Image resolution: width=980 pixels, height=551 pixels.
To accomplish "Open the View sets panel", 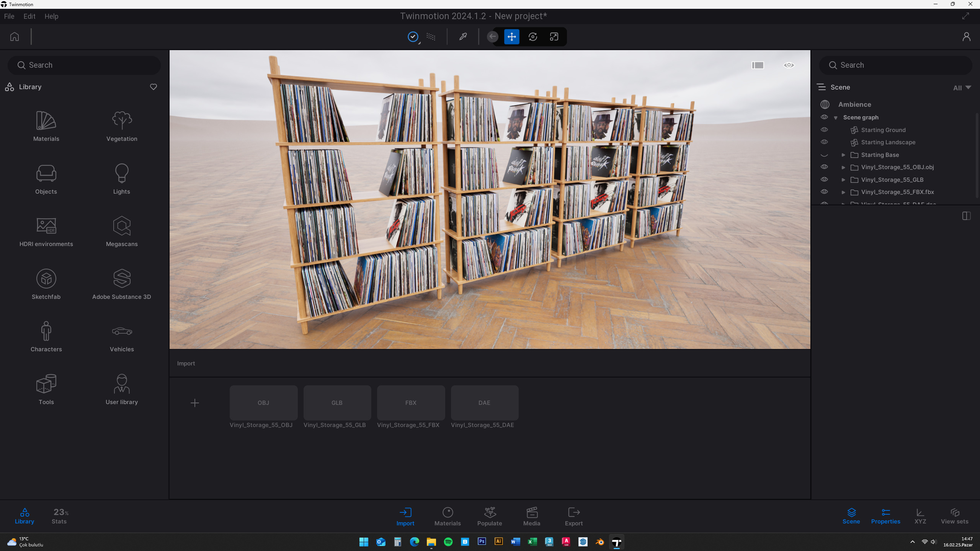I will coord(954,516).
